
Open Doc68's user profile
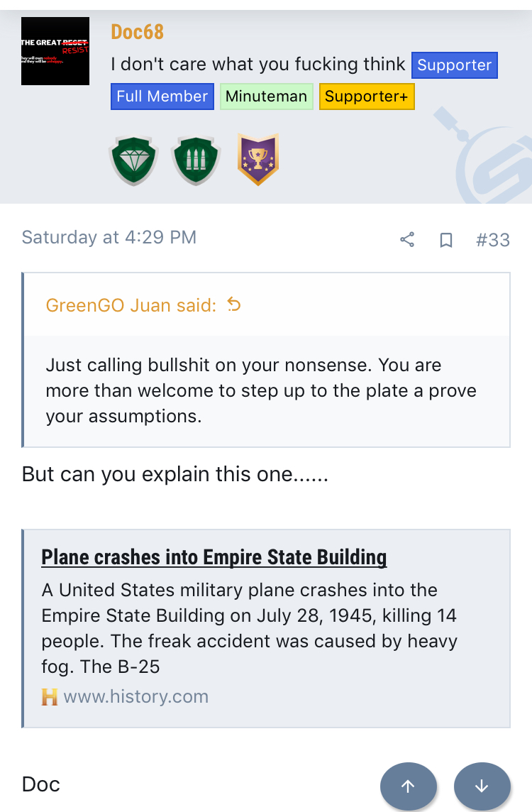tap(137, 32)
